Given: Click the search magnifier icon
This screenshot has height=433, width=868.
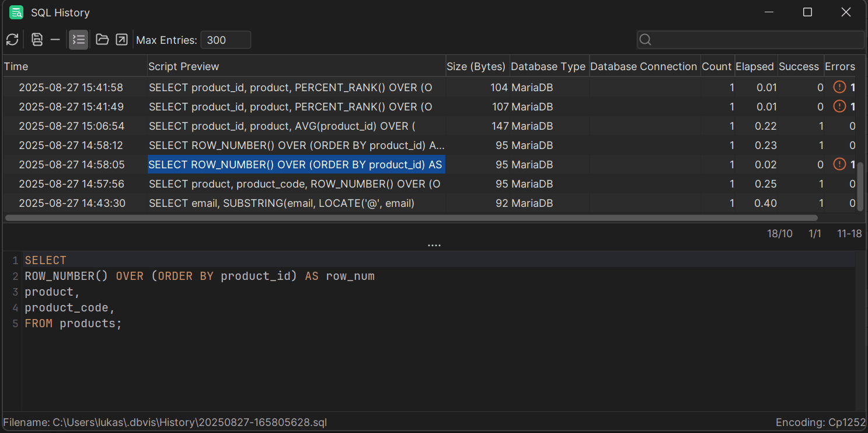Looking at the screenshot, I should point(646,40).
